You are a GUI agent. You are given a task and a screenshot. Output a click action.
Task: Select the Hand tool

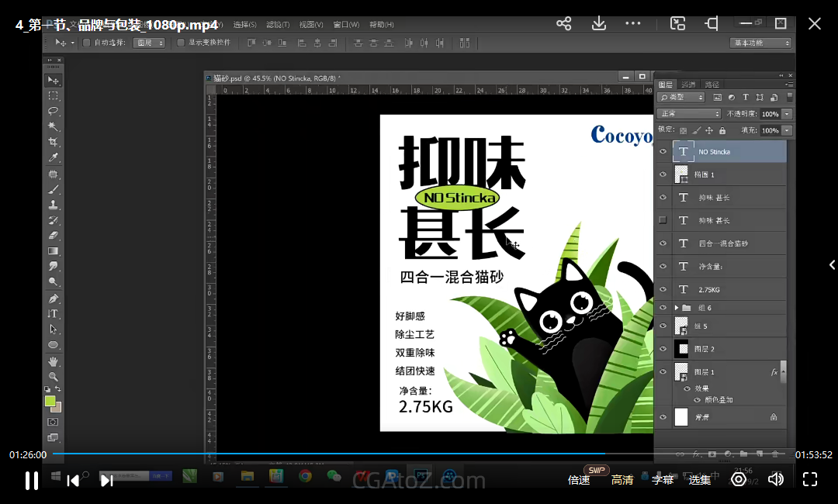[53, 361]
